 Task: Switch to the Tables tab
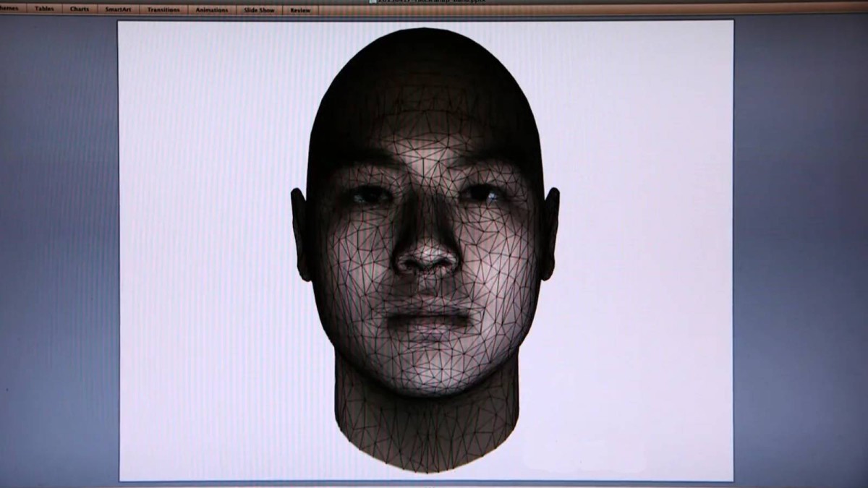click(44, 9)
